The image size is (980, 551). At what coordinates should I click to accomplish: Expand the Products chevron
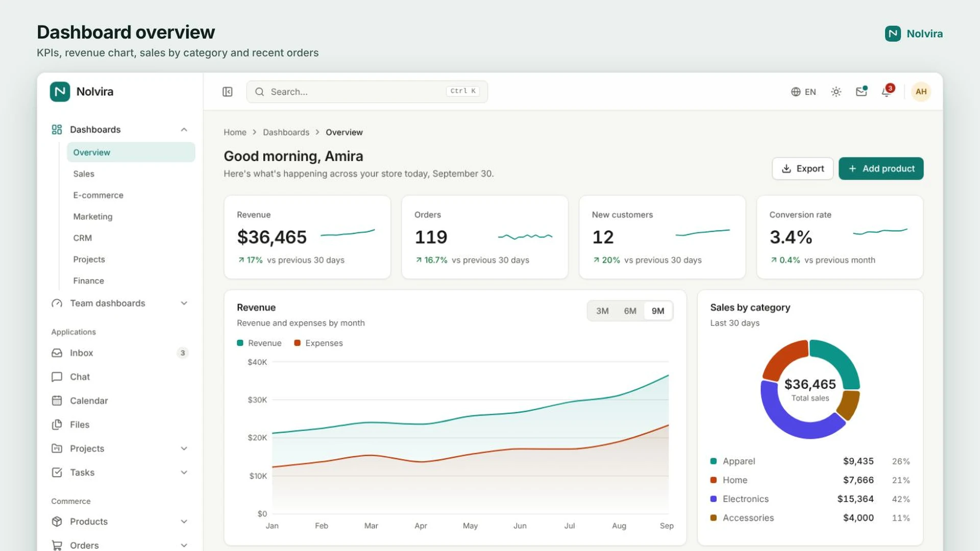(x=184, y=521)
